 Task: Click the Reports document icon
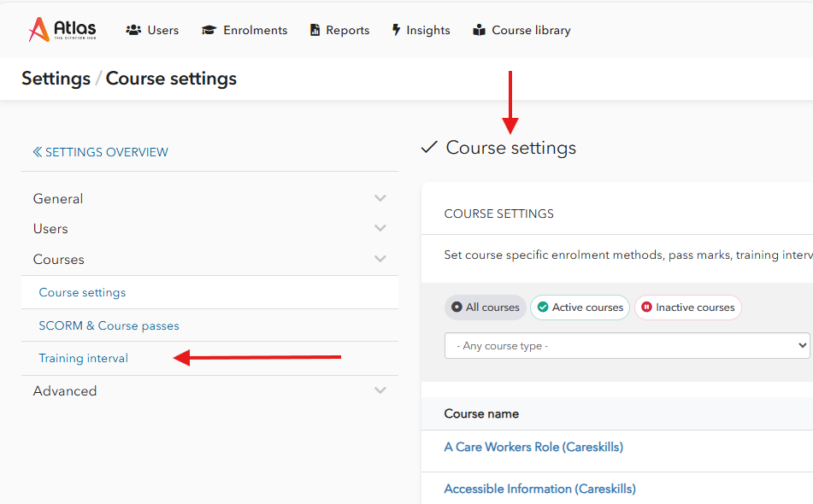[x=315, y=30]
